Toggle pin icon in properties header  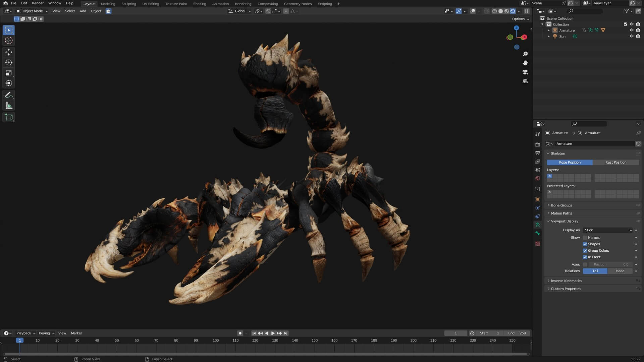pos(638,133)
